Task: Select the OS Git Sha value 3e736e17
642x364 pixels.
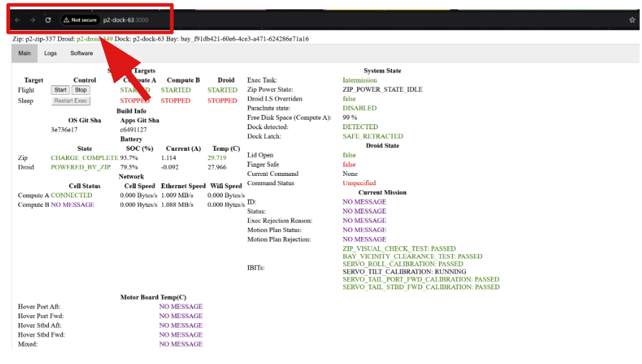Action: (x=64, y=130)
